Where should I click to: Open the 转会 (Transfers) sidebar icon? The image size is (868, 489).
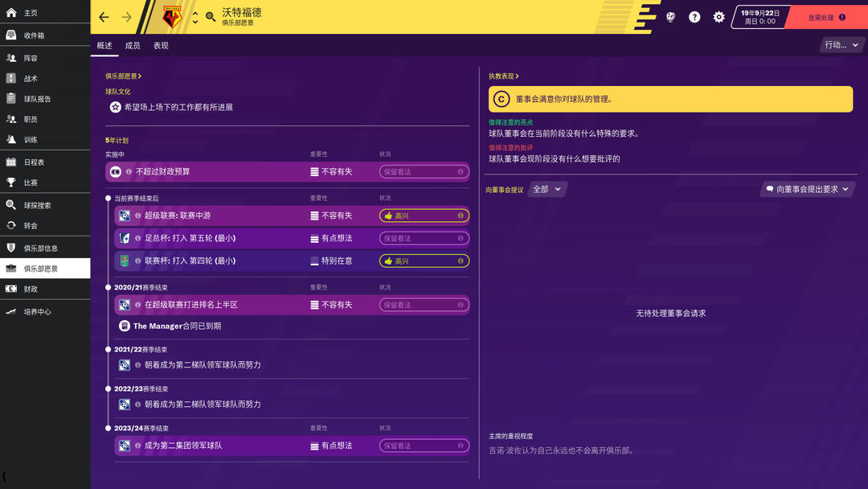coord(32,226)
